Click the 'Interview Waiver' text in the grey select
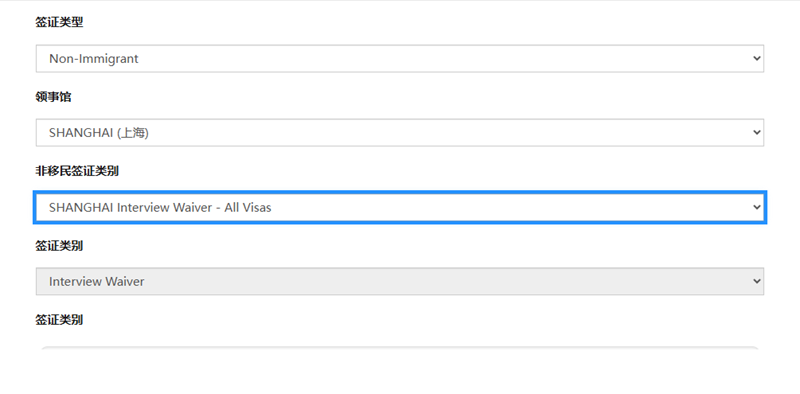 (96, 281)
